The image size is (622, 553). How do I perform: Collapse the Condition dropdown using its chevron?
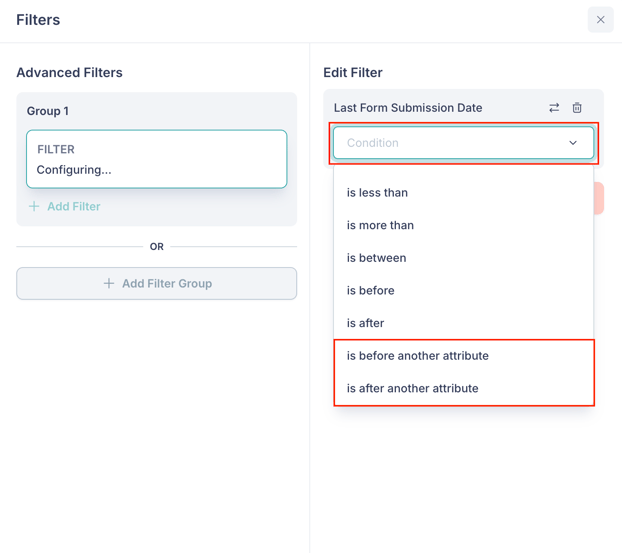click(573, 143)
